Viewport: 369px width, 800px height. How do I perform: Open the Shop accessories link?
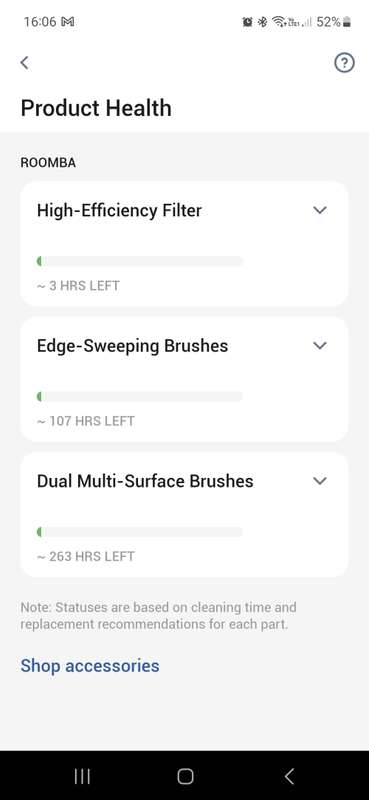[x=90, y=666]
